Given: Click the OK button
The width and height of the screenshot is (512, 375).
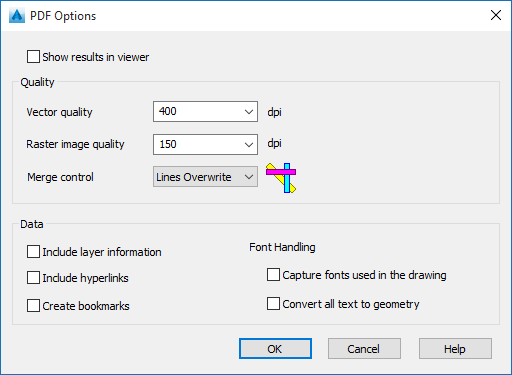Looking at the screenshot, I should pos(275,349).
